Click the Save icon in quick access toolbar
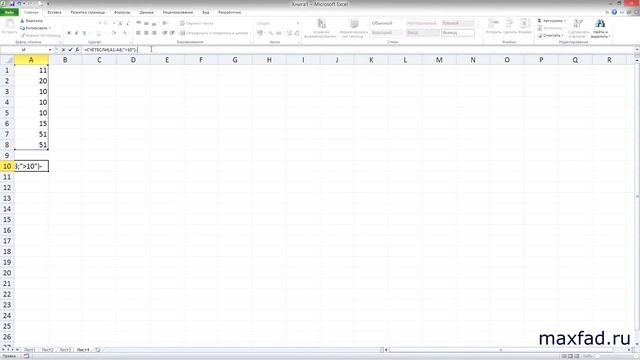The image size is (640, 360). coord(11,4)
